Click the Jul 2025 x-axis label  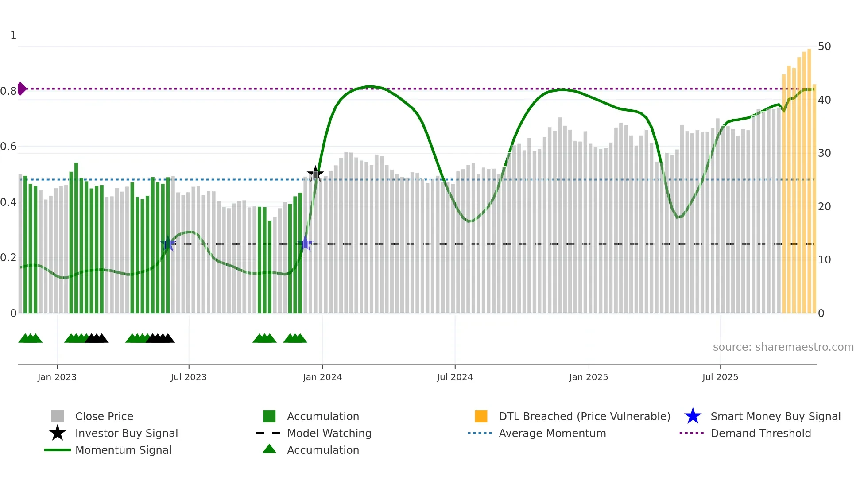(x=720, y=377)
